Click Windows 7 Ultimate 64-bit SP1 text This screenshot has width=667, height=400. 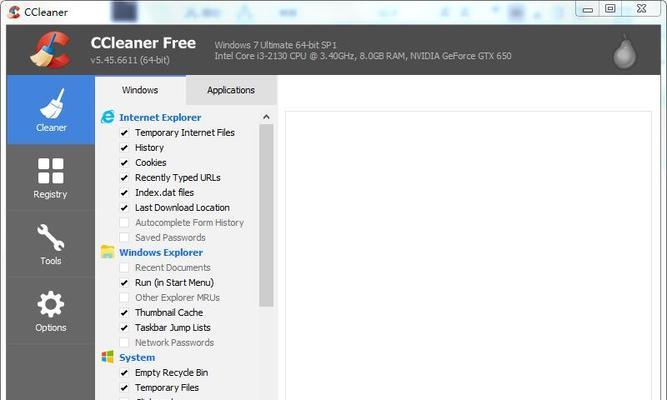pyautogui.click(x=275, y=45)
